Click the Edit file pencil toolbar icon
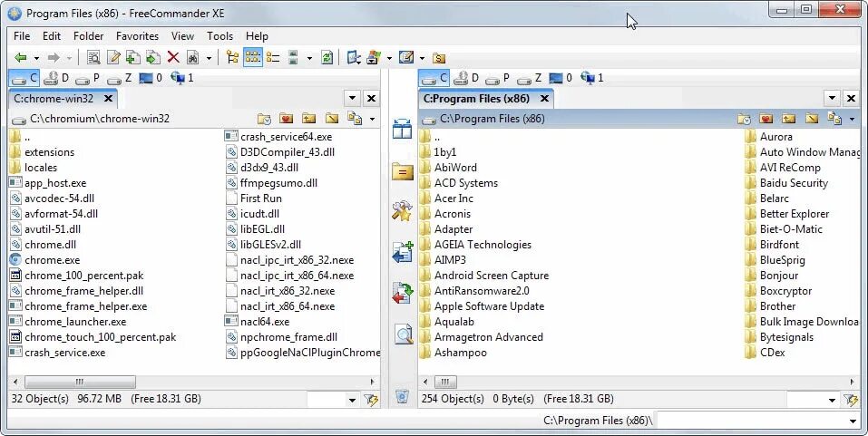Viewport: 868px width, 436px height. [x=113, y=57]
